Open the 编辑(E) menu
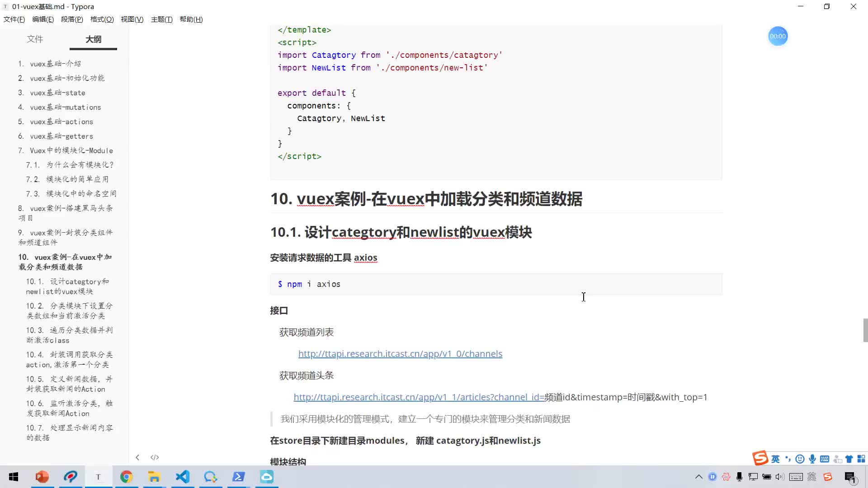 click(x=43, y=19)
